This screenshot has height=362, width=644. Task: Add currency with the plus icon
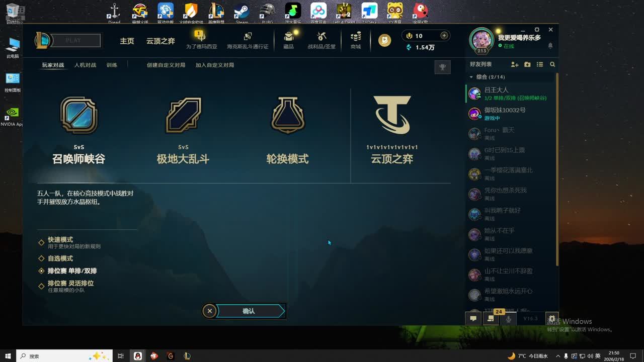[444, 36]
